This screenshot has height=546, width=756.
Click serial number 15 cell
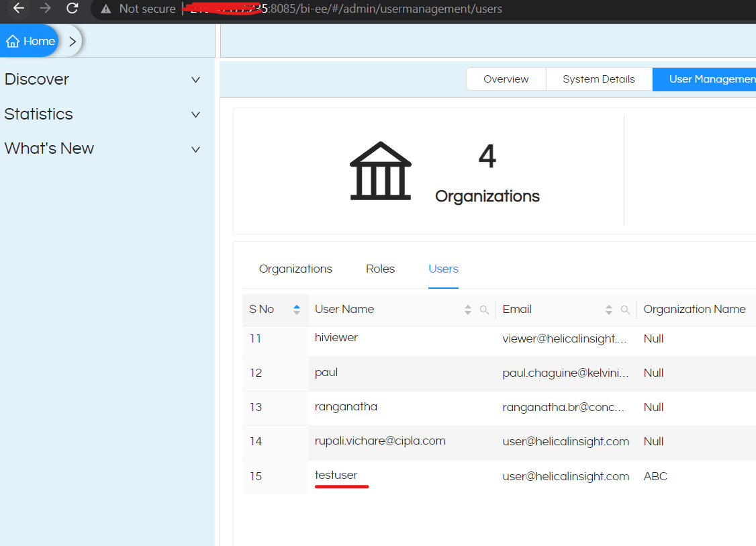point(256,476)
